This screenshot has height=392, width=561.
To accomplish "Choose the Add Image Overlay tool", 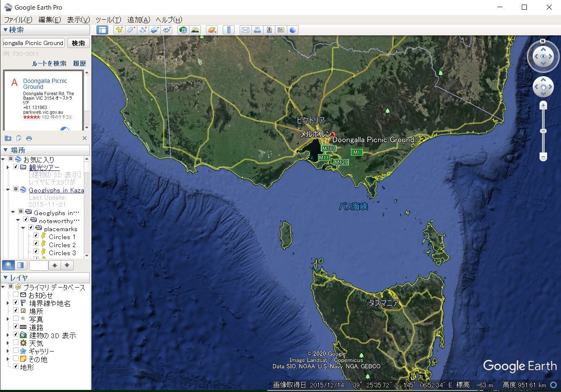I will (x=155, y=30).
